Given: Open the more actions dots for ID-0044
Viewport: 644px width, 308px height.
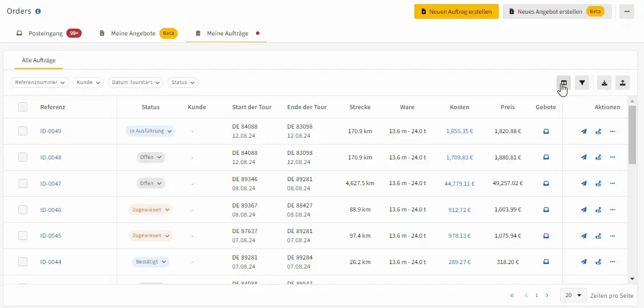Looking at the screenshot, I should [613, 262].
